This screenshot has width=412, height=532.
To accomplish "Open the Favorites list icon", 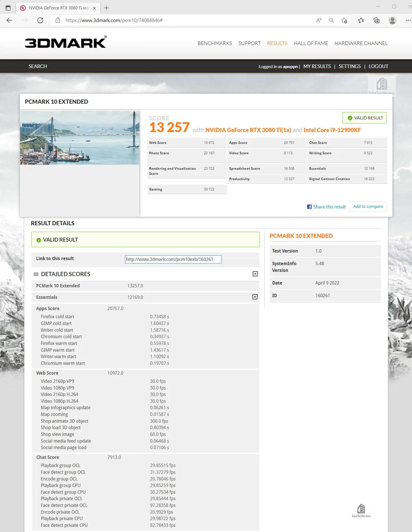I will tap(361, 20).
